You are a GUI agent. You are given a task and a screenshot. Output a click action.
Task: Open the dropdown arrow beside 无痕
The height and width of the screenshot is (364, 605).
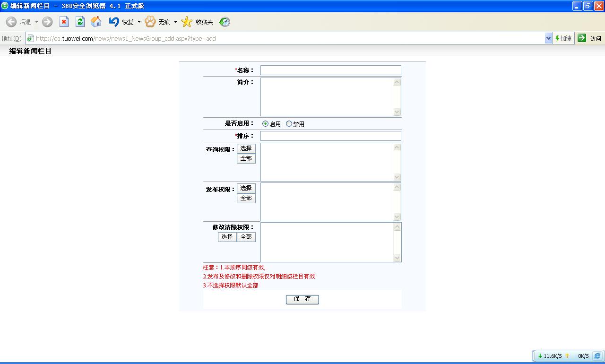[x=175, y=22]
